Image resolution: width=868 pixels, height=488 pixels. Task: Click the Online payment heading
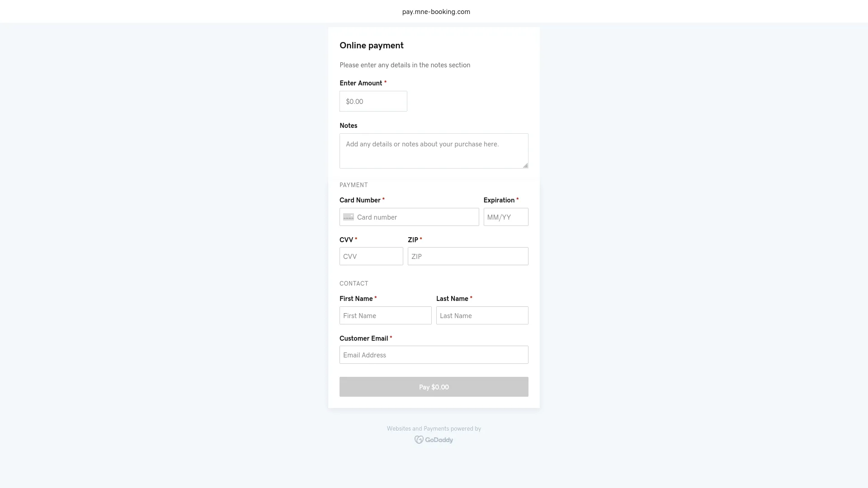(371, 46)
